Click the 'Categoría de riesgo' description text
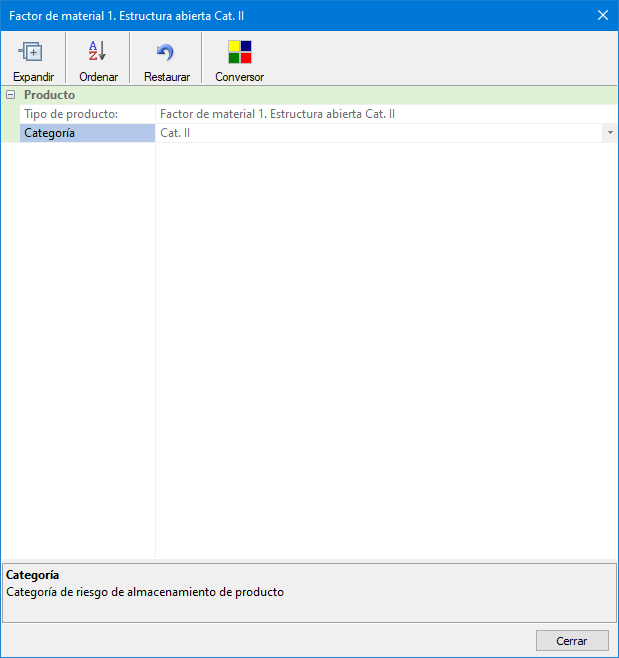619x658 pixels. pos(145,592)
